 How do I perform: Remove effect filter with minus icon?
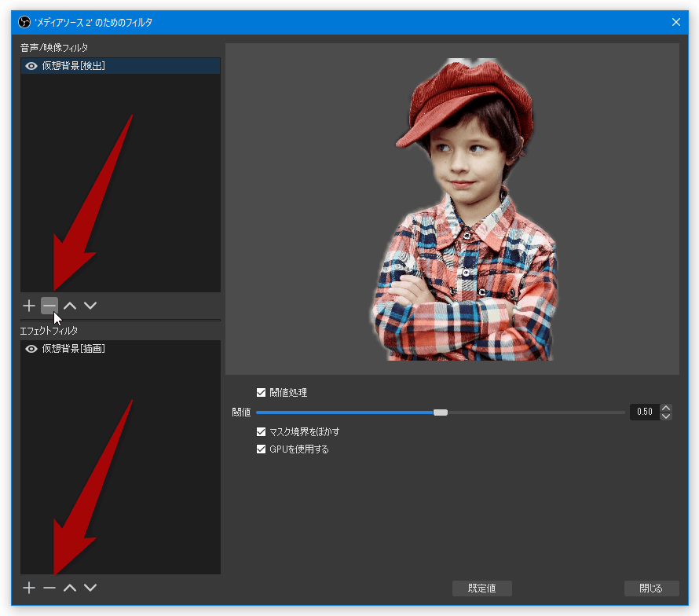click(x=49, y=588)
